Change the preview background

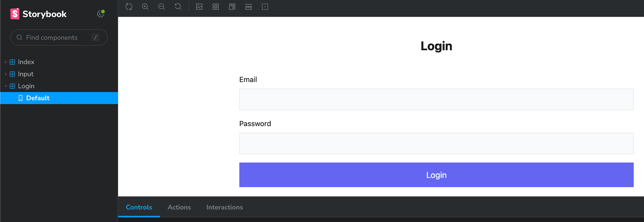click(199, 7)
